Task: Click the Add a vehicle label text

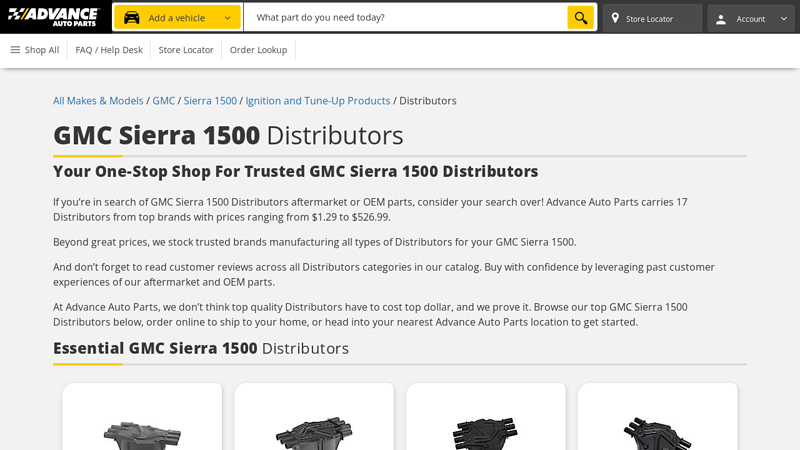Action: pyautogui.click(x=177, y=18)
